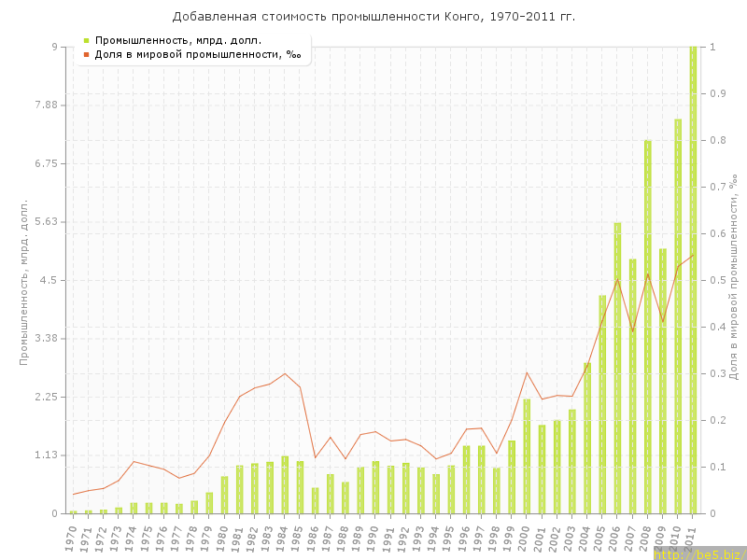This screenshot has height=560, width=747.
Task: Select the 1984 green bar
Action: (x=285, y=484)
